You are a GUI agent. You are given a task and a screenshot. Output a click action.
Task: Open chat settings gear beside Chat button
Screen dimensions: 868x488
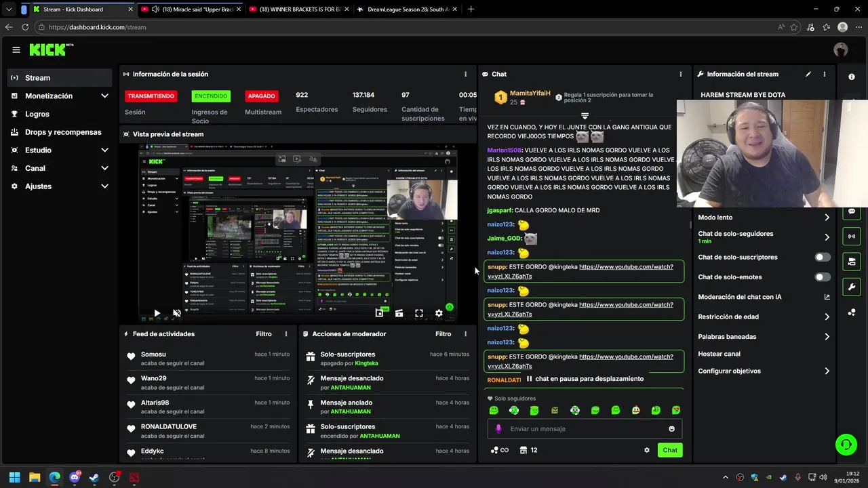click(x=647, y=450)
